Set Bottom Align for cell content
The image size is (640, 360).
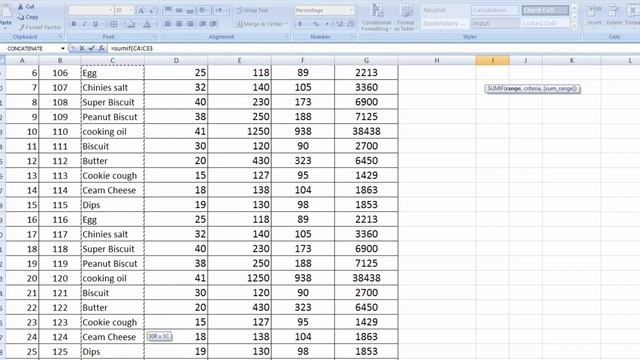[190, 10]
